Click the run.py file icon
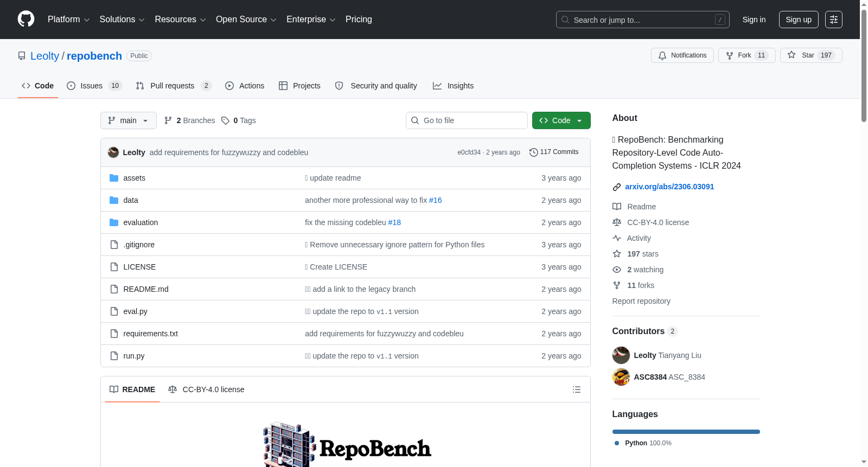 pyautogui.click(x=114, y=356)
